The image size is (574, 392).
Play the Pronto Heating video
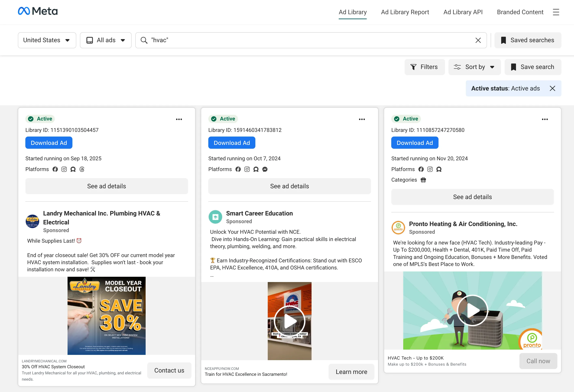point(472,310)
